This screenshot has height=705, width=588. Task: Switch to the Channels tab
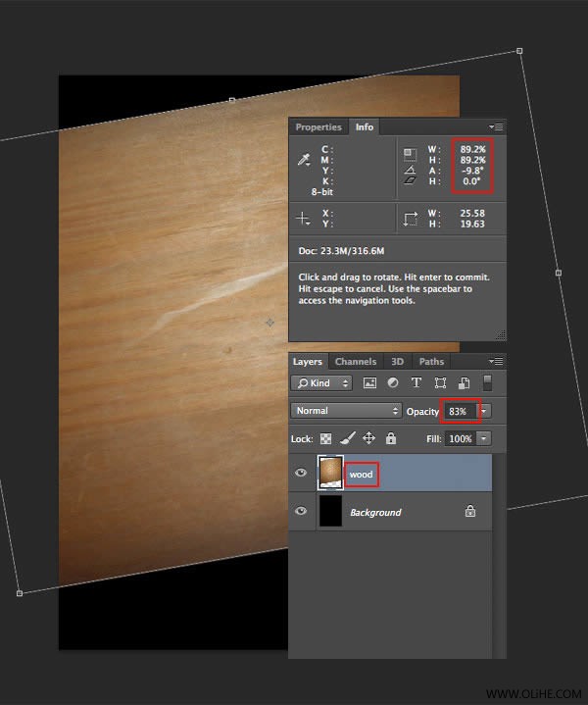tap(356, 362)
